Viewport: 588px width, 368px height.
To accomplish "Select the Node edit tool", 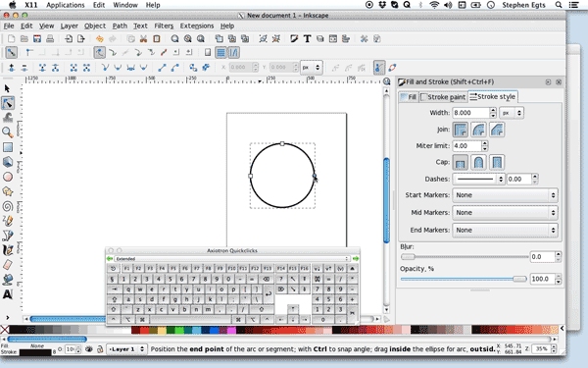I will click(x=8, y=103).
